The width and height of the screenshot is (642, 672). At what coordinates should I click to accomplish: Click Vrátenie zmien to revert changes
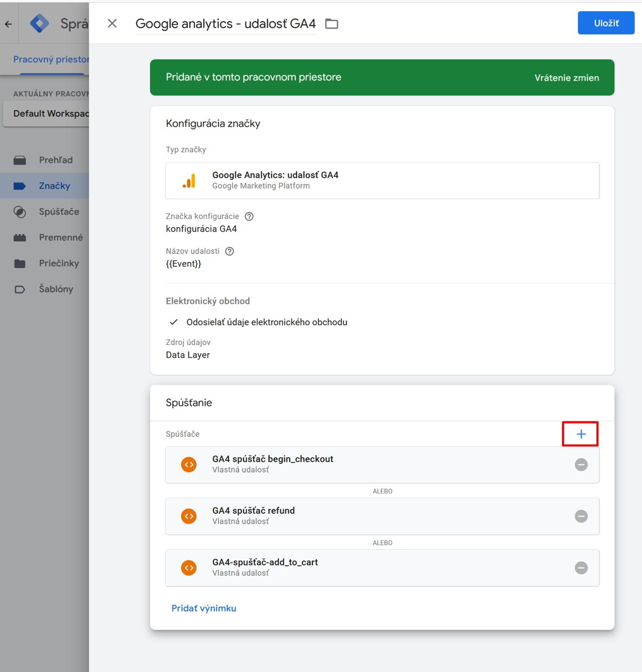[x=567, y=78]
